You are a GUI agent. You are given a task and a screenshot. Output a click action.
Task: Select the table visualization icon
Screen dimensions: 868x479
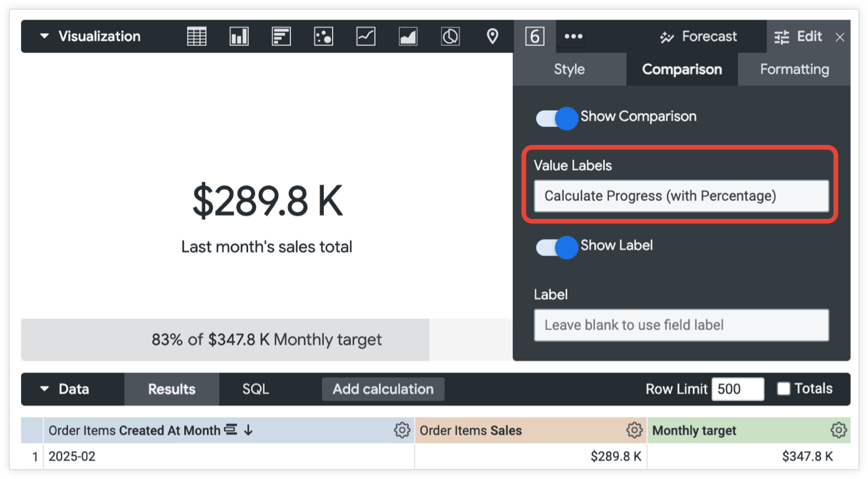[196, 36]
